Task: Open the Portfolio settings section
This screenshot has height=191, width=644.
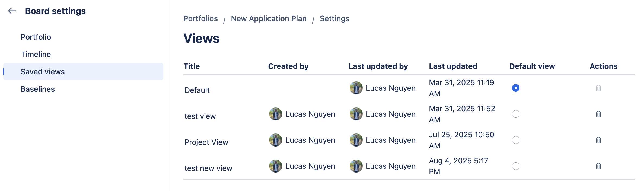Action: (x=36, y=37)
